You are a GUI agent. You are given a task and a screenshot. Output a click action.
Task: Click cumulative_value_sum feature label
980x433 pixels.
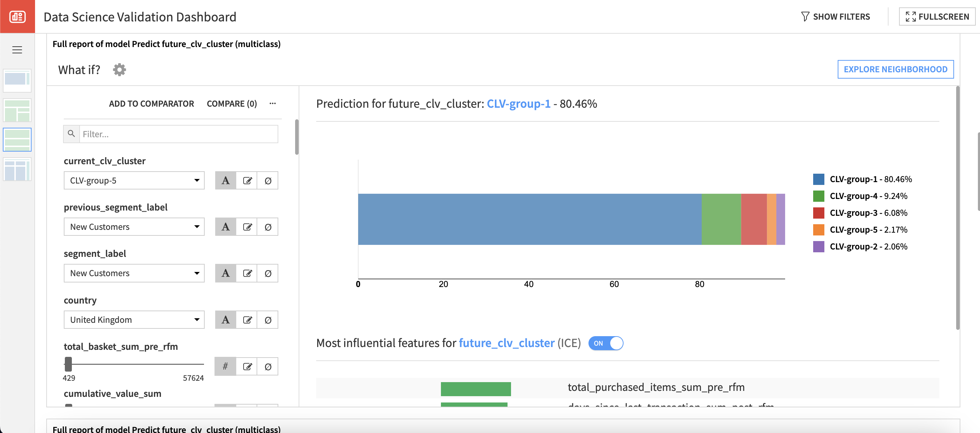pyautogui.click(x=113, y=393)
